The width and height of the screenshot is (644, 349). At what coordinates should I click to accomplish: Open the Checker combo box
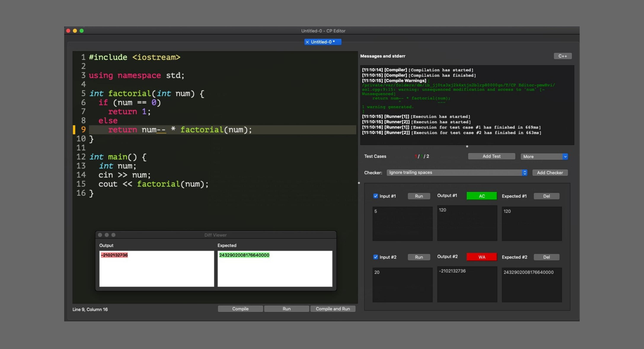457,173
